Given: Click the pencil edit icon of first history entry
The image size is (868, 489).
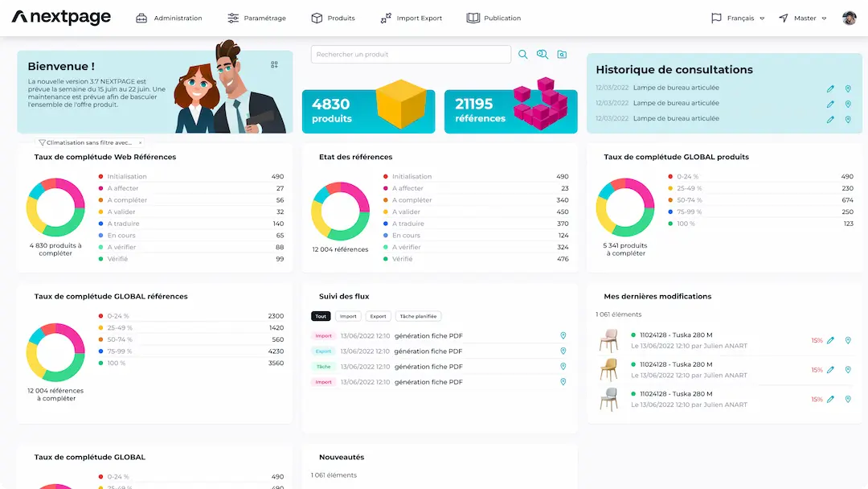Looking at the screenshot, I should 830,88.
